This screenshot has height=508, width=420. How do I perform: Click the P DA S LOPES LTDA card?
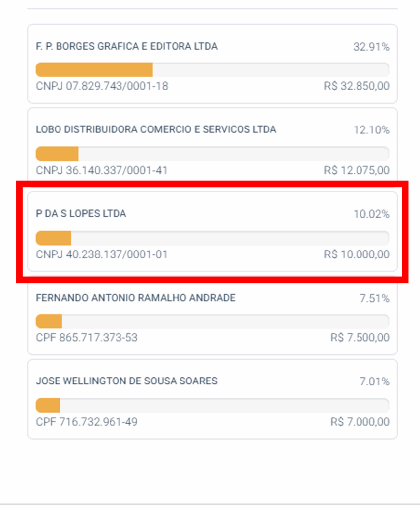(212, 232)
